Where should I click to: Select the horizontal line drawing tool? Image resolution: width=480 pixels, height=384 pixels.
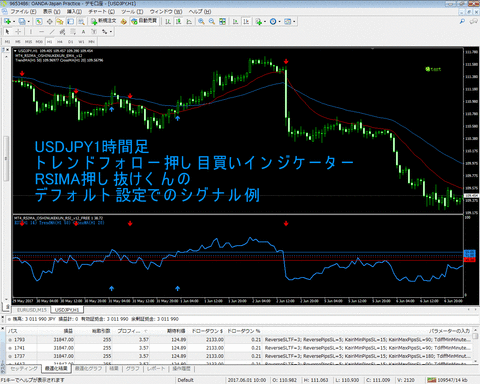tap(41, 32)
